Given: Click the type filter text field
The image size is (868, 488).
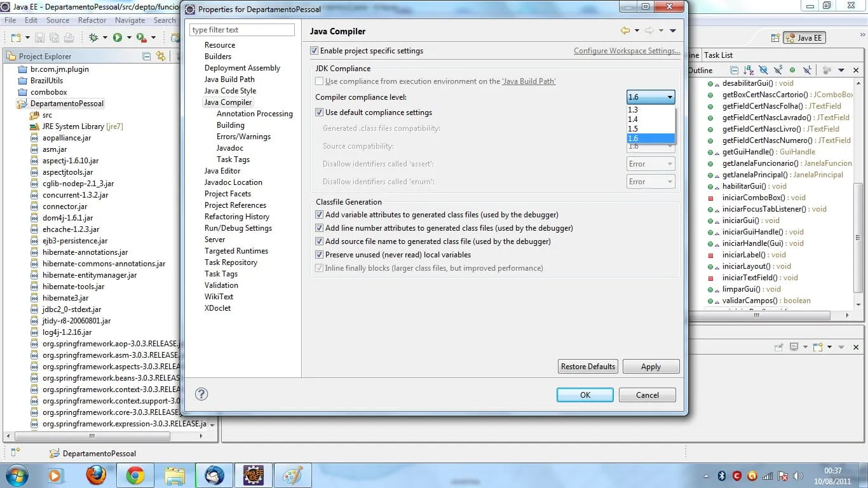Looking at the screenshot, I should click(x=242, y=30).
